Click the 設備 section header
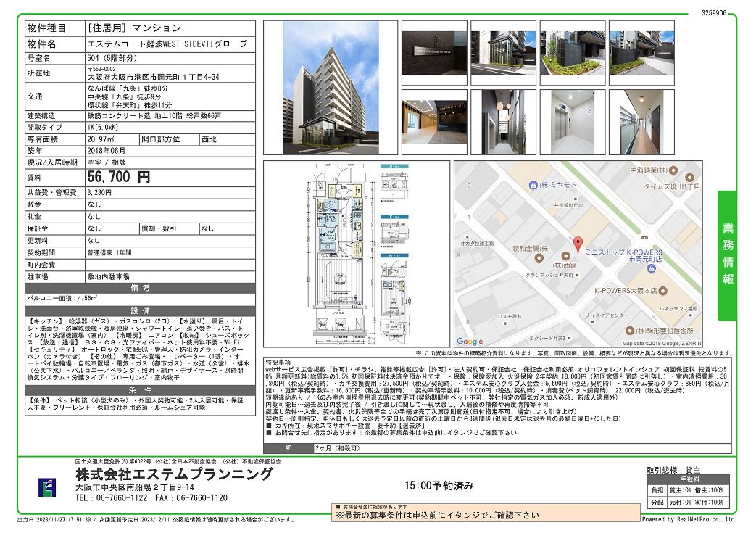Screen dimensions: 756x533 tap(141, 311)
